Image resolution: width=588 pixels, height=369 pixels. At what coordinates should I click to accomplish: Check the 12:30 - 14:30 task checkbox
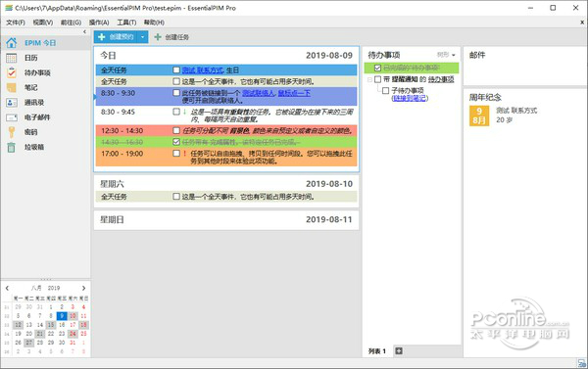pos(176,130)
